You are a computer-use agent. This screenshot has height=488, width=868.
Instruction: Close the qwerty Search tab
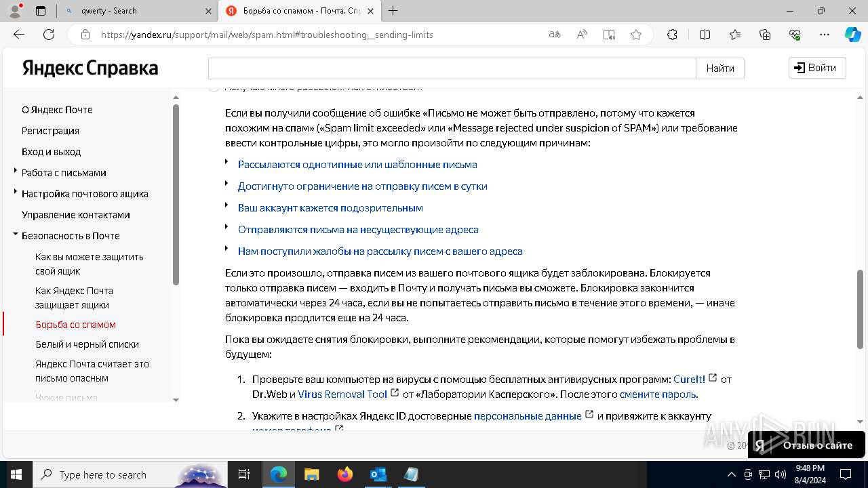tap(208, 11)
